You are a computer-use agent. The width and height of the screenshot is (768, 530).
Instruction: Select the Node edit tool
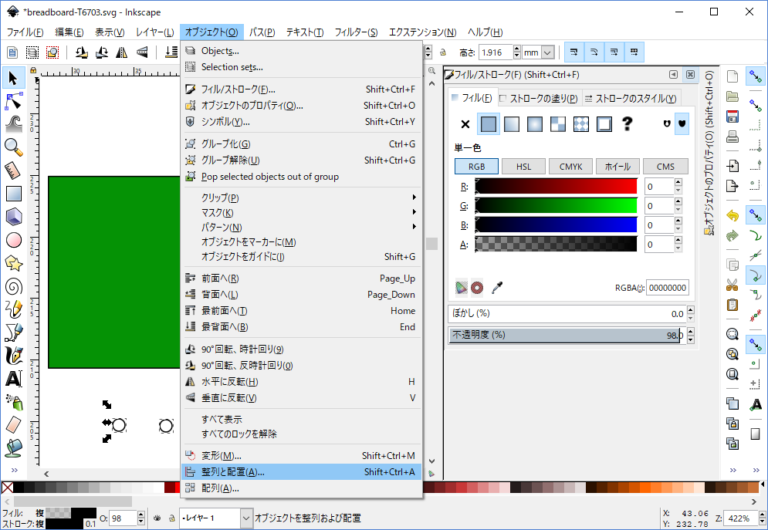coord(14,101)
